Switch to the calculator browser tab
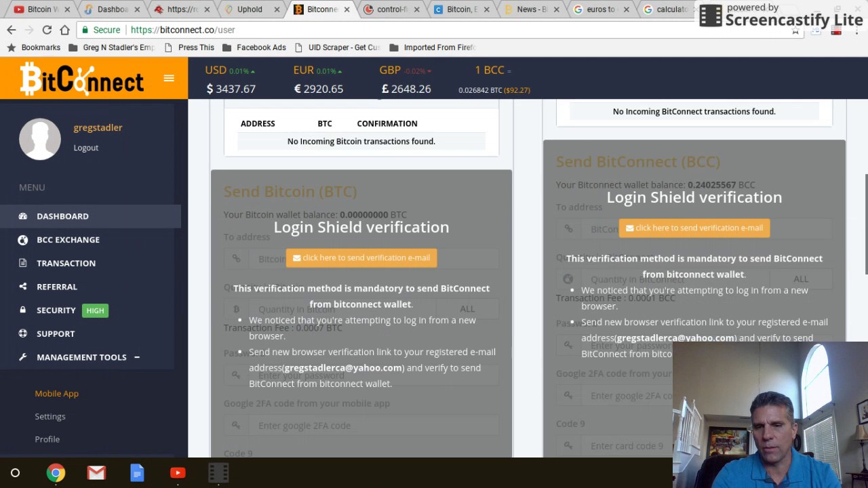The width and height of the screenshot is (868, 488). tap(669, 9)
